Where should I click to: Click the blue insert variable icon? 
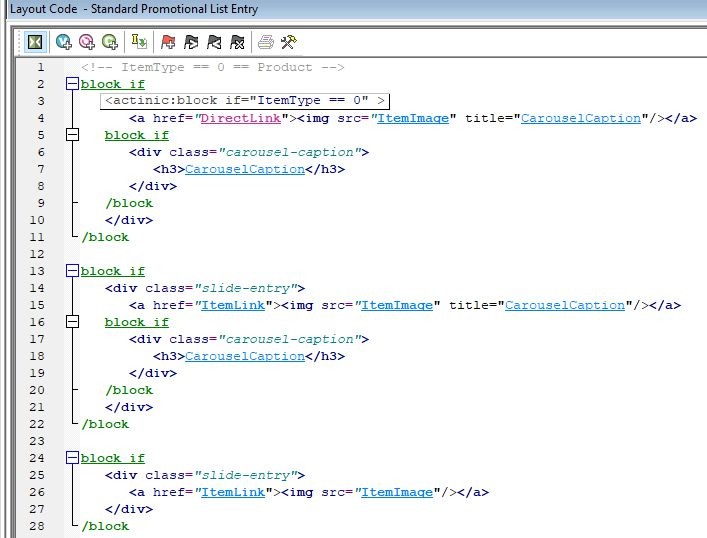point(64,42)
